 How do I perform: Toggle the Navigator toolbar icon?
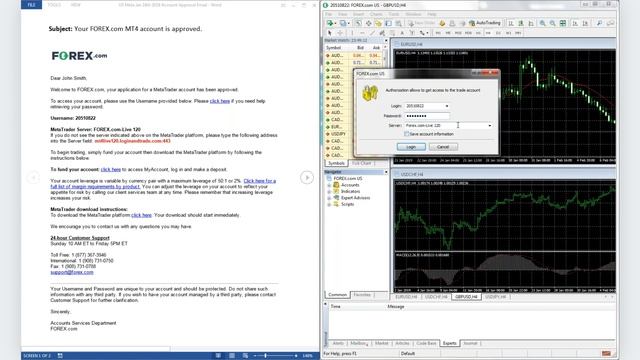tap(378, 23)
